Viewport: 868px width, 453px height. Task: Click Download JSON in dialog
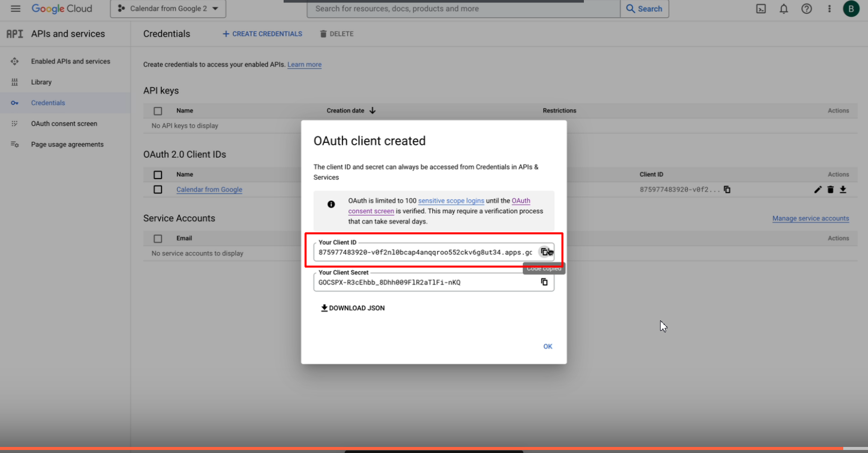tap(353, 308)
